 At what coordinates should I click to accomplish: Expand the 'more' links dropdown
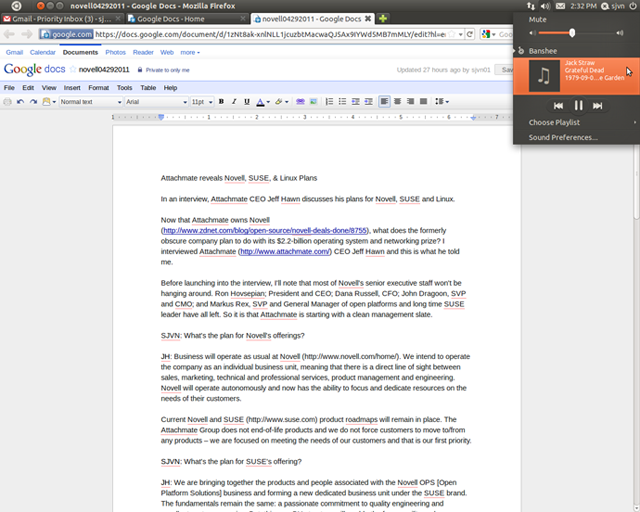(x=190, y=52)
